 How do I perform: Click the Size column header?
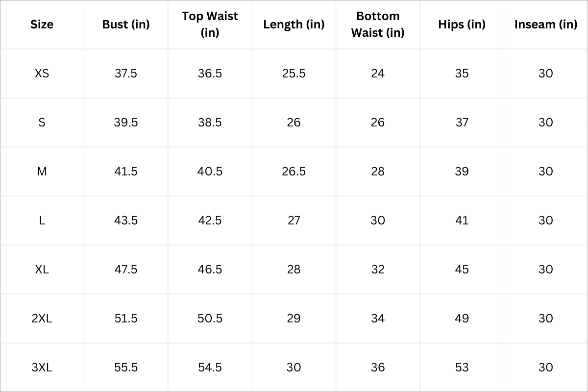[42, 24]
